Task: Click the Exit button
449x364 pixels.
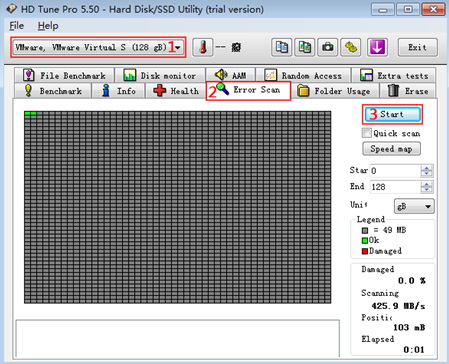Action: (417, 47)
